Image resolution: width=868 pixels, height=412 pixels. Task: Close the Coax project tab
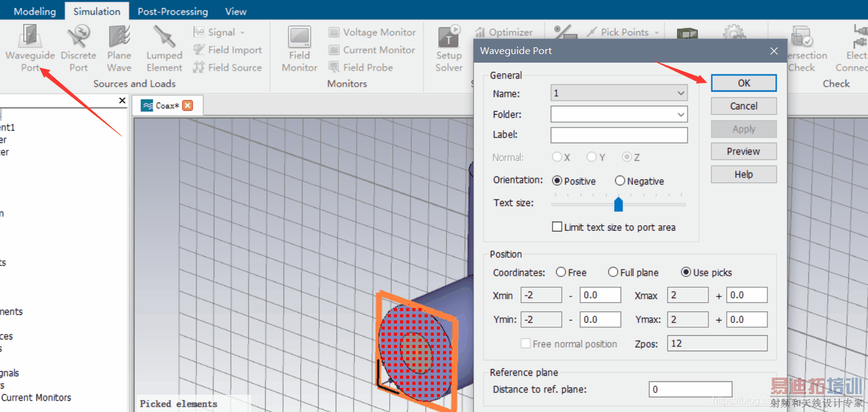(x=188, y=106)
